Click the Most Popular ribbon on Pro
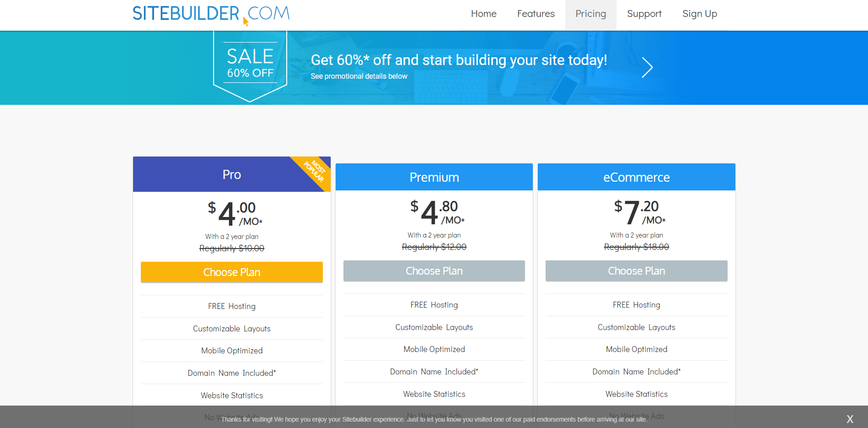The image size is (868, 428). [x=315, y=171]
